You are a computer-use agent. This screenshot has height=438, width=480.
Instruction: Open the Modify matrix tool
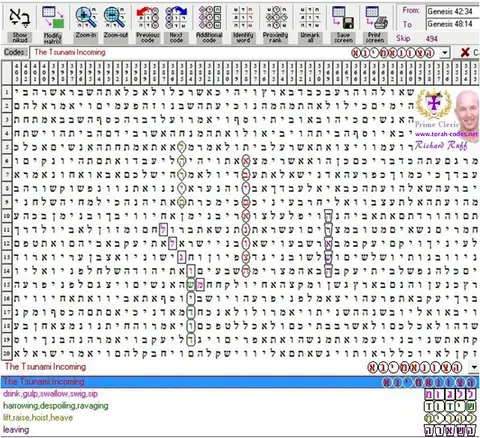coord(53,17)
